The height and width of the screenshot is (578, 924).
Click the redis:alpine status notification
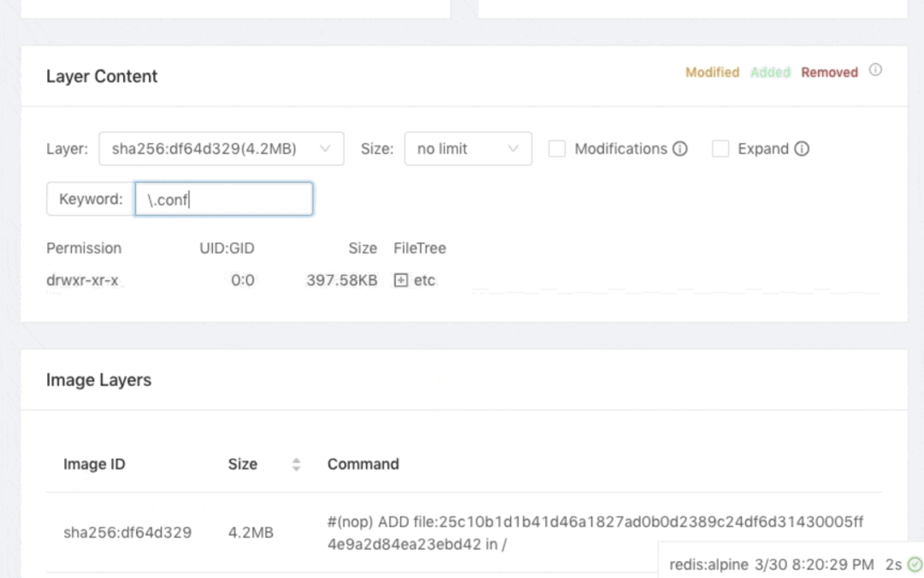(x=772, y=564)
